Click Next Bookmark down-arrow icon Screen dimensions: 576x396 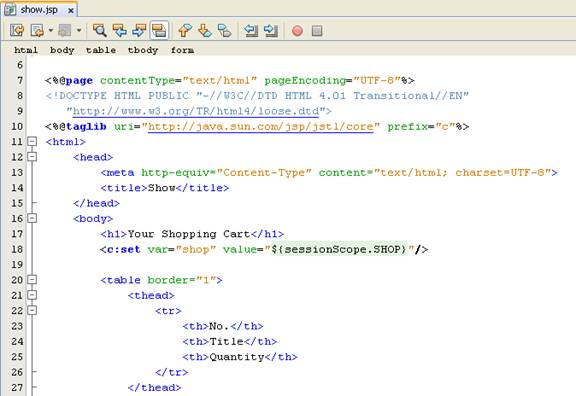[x=205, y=30]
